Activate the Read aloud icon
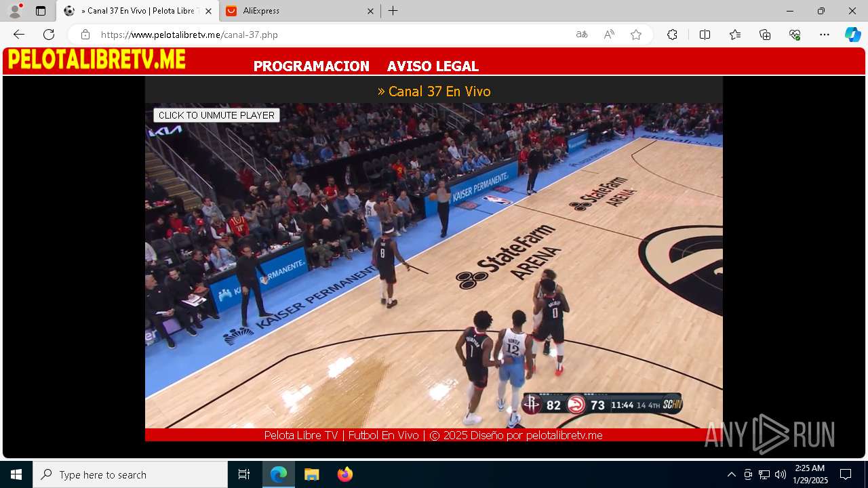Image resolution: width=868 pixels, height=488 pixels. [609, 35]
